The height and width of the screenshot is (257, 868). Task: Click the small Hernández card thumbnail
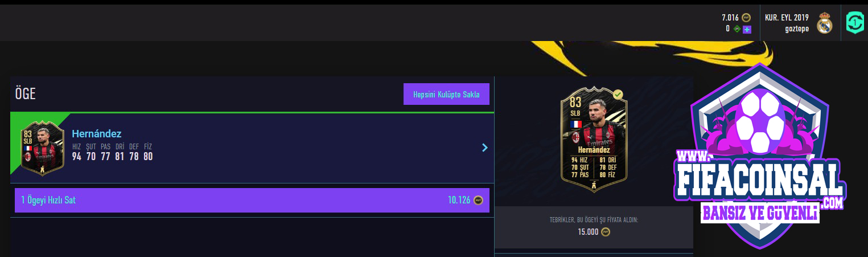[41, 148]
